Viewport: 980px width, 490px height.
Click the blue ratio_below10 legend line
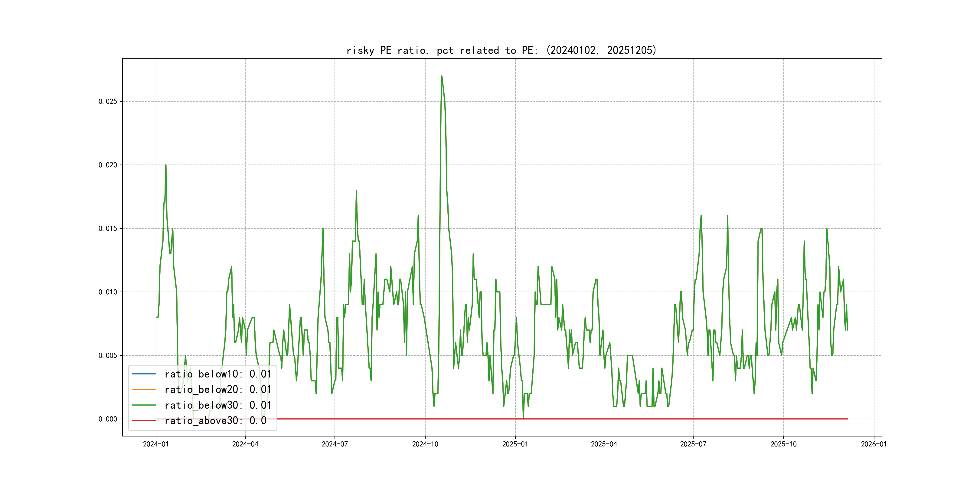click(x=144, y=374)
